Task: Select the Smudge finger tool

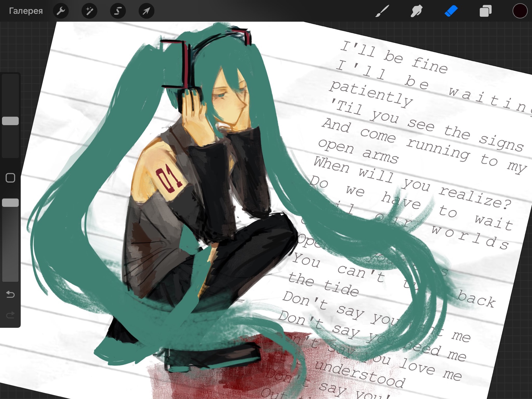Action: pos(417,11)
